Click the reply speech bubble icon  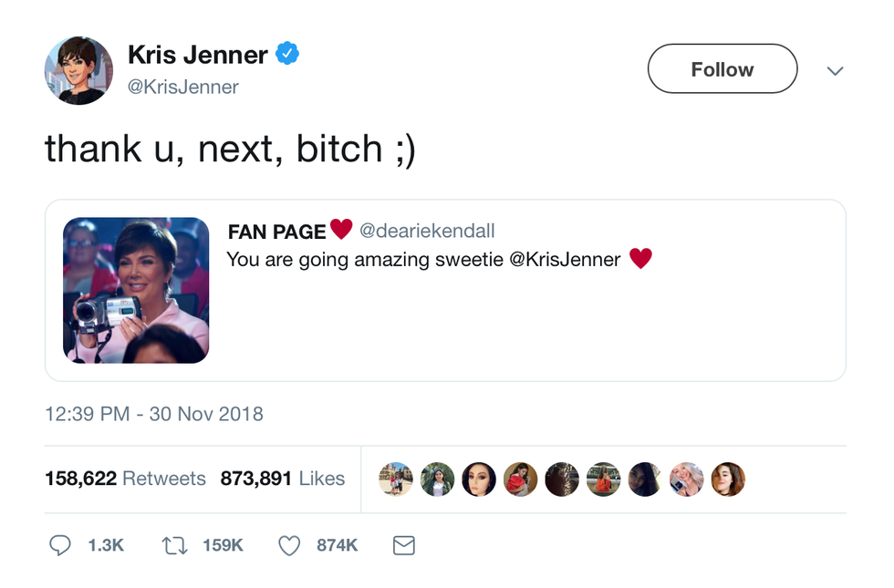pos(60,545)
